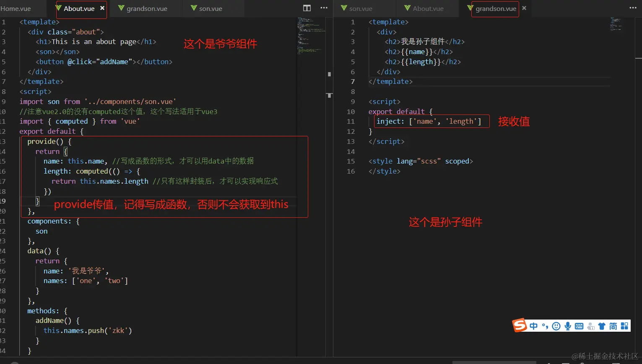
Task: Click "import son from '../components/son.vue'" line
Action: pos(98,102)
